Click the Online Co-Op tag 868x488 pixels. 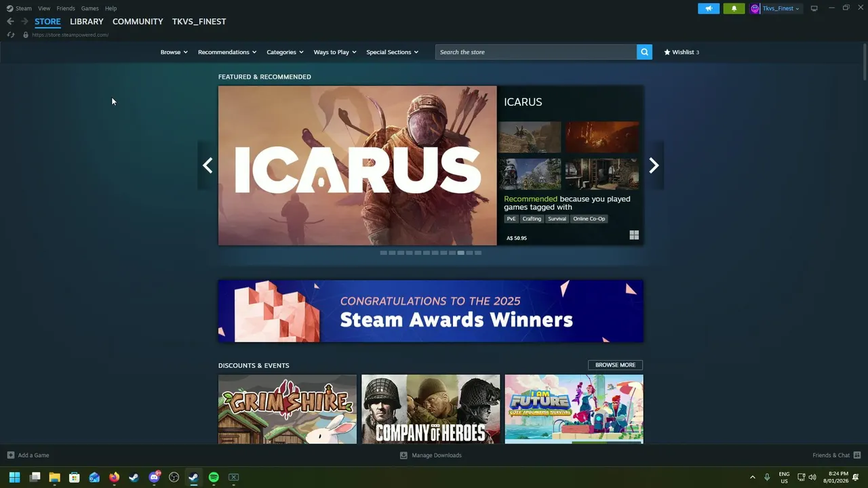tap(589, 219)
